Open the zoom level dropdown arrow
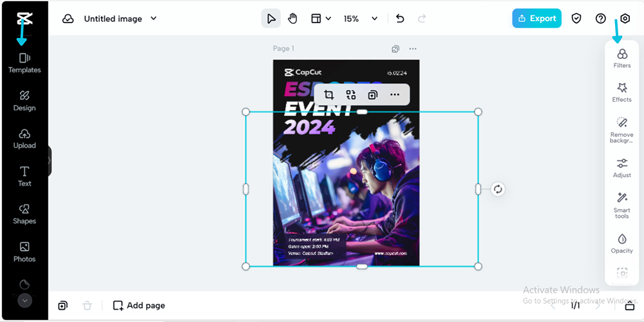The image size is (644, 322). (x=375, y=19)
